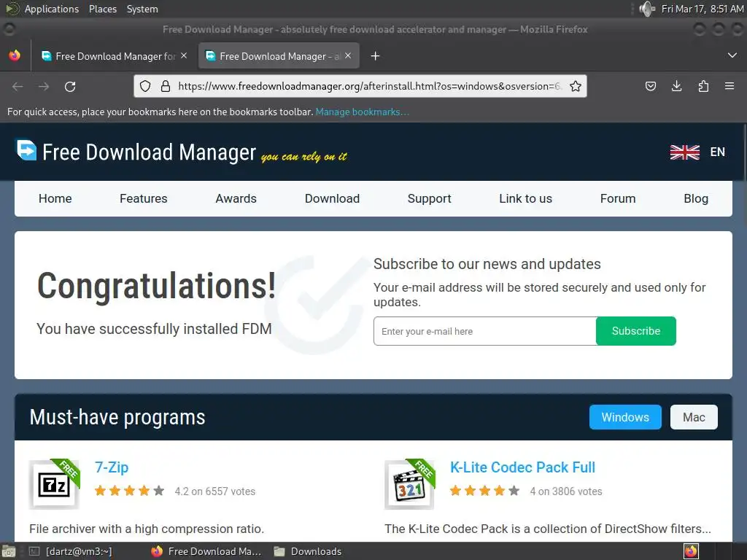
Task: Open the Firefox hamburger menu
Action: point(729,86)
